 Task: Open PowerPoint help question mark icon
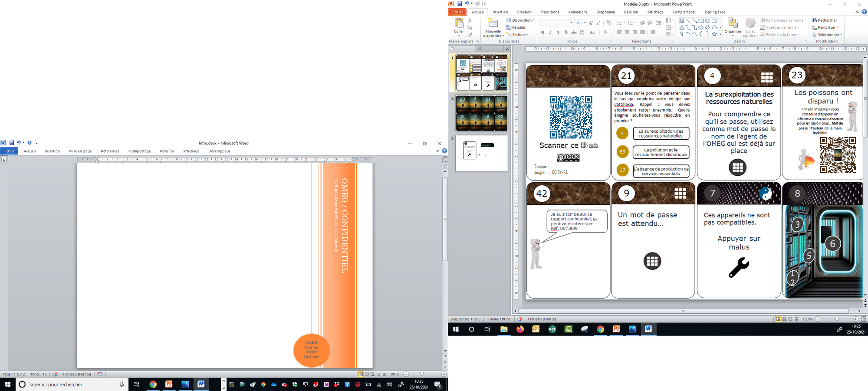click(x=864, y=12)
